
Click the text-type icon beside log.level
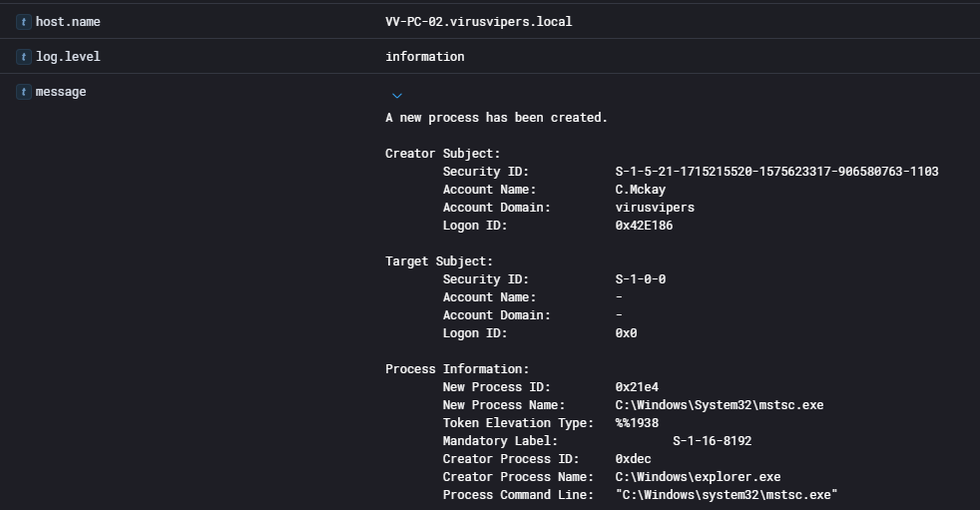pyautogui.click(x=25, y=57)
